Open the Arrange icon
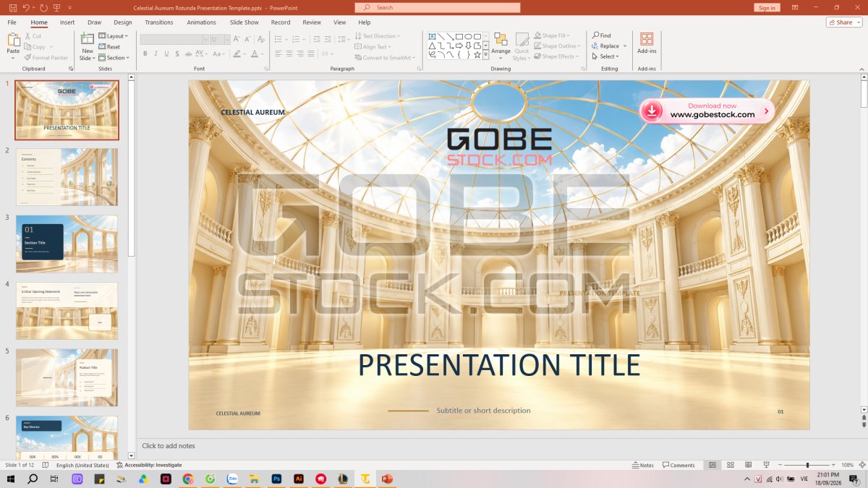This screenshot has width=868, height=488. click(x=501, y=40)
